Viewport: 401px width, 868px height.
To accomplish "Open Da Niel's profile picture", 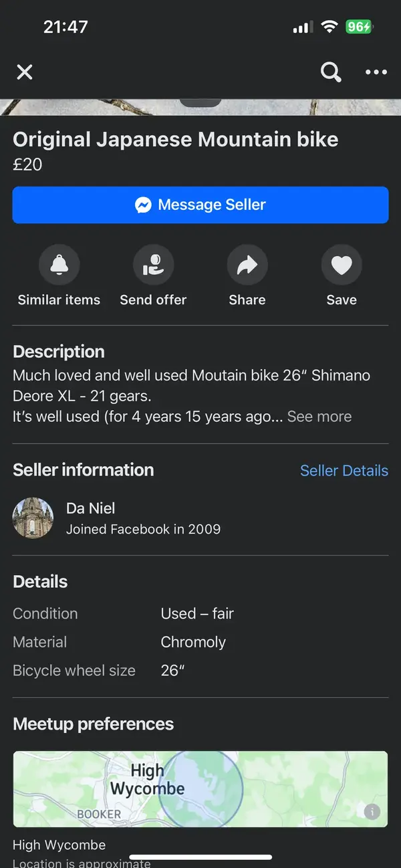I will click(x=33, y=518).
